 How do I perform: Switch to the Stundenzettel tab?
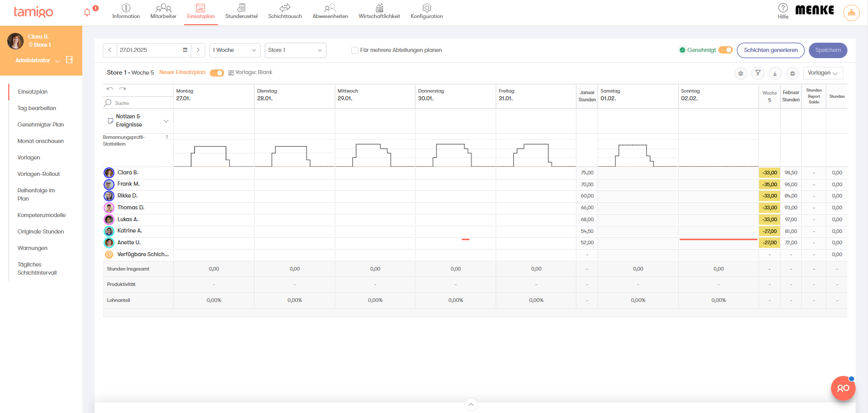click(x=241, y=11)
